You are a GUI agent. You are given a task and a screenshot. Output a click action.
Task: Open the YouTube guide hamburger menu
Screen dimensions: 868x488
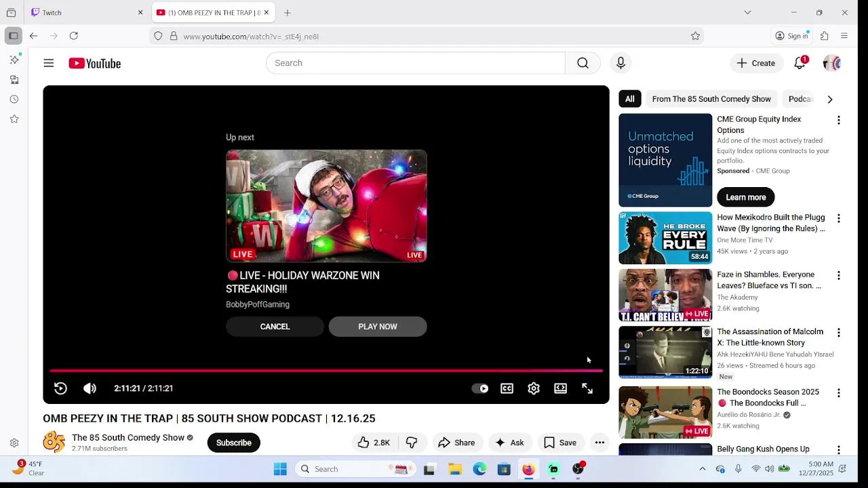coord(49,63)
